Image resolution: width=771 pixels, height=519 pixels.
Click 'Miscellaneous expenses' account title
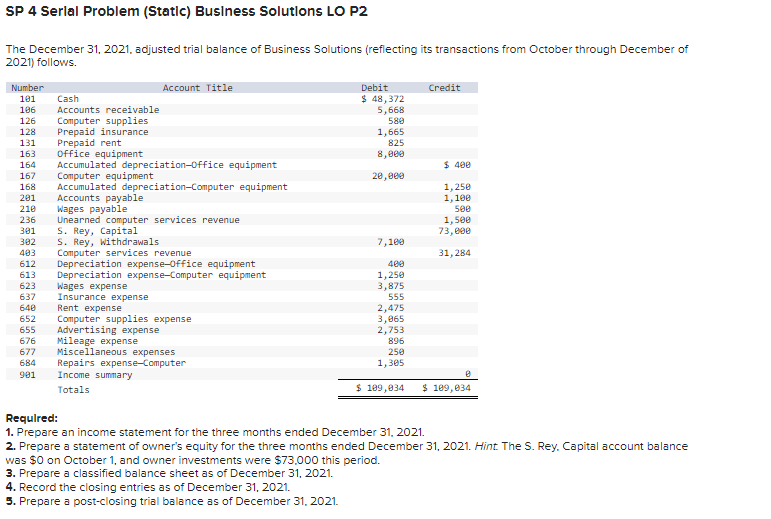116,352
